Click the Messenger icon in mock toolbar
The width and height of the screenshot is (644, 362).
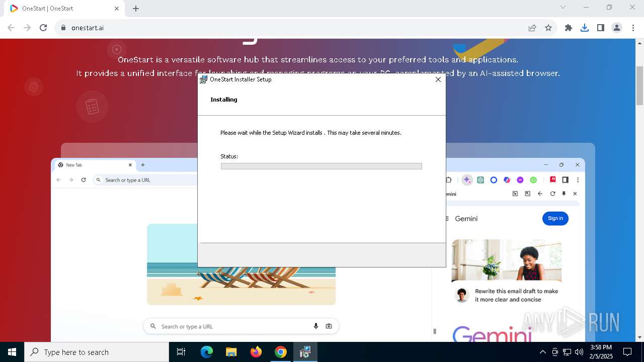[x=520, y=180]
